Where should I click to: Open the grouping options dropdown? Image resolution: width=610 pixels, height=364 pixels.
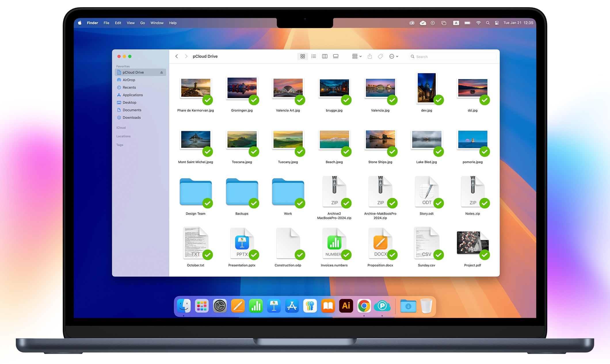tap(356, 56)
